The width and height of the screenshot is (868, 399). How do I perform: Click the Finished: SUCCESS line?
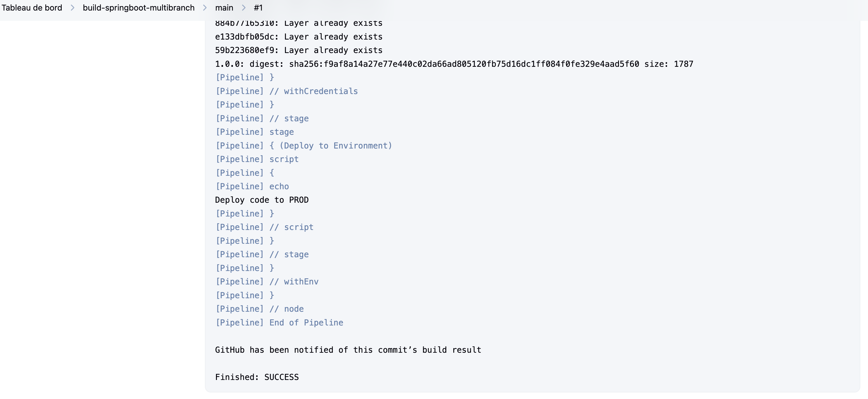pos(257,377)
